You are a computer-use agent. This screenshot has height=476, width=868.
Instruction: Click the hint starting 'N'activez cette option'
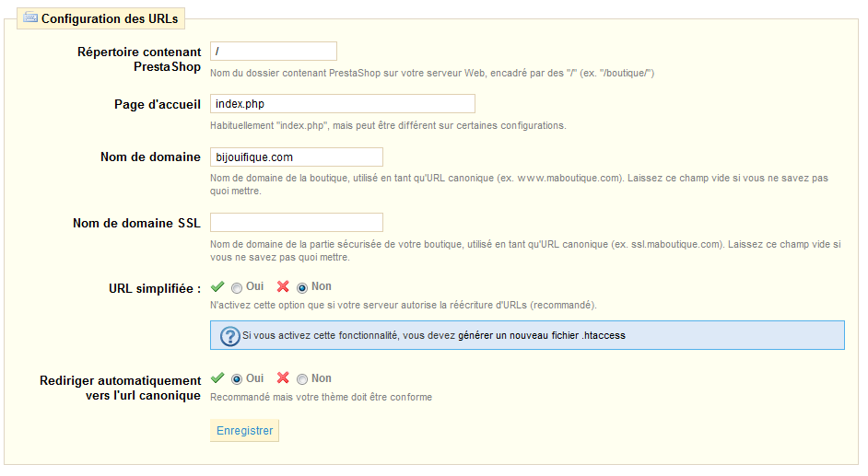click(404, 305)
